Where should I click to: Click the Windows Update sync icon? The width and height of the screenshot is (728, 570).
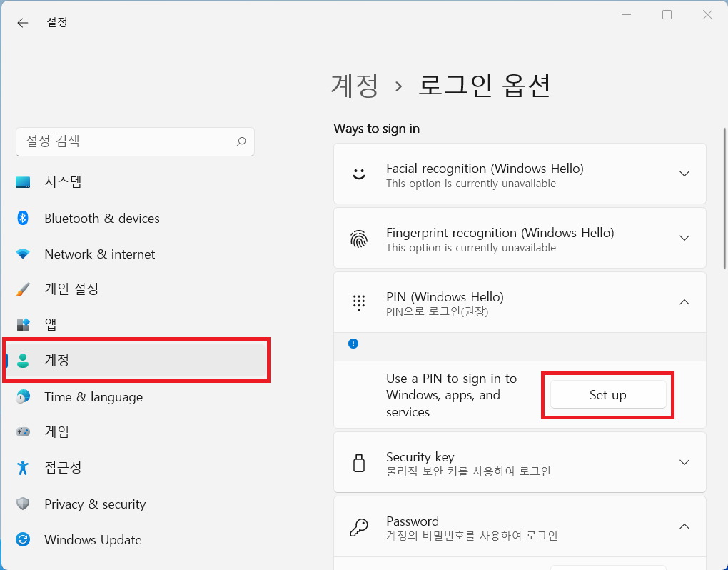click(x=23, y=539)
